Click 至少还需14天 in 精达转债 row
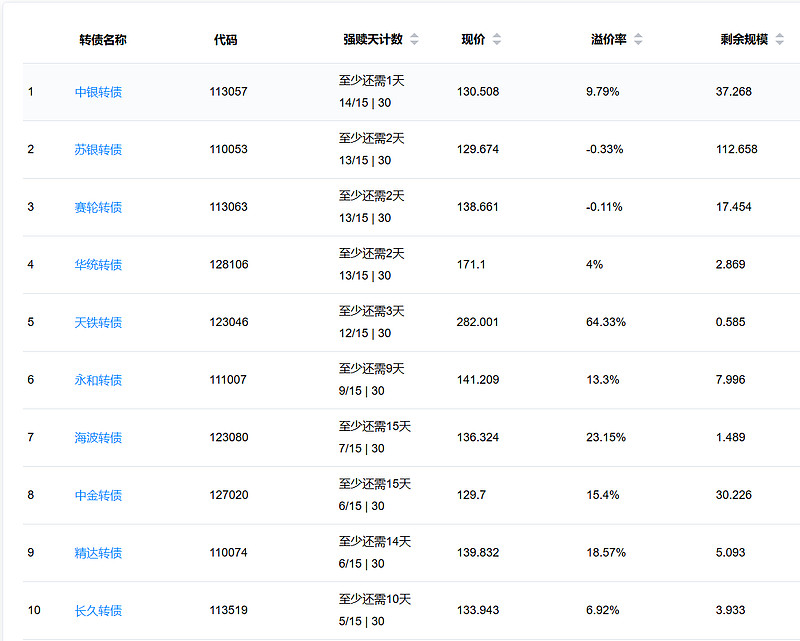Viewport: 800px width, 641px height. point(374,542)
